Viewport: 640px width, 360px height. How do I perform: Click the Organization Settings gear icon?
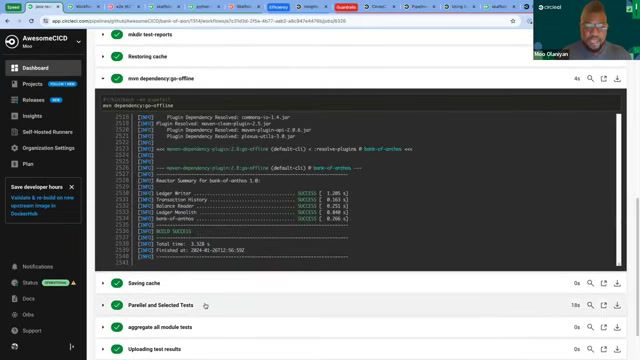pyautogui.click(x=15, y=148)
